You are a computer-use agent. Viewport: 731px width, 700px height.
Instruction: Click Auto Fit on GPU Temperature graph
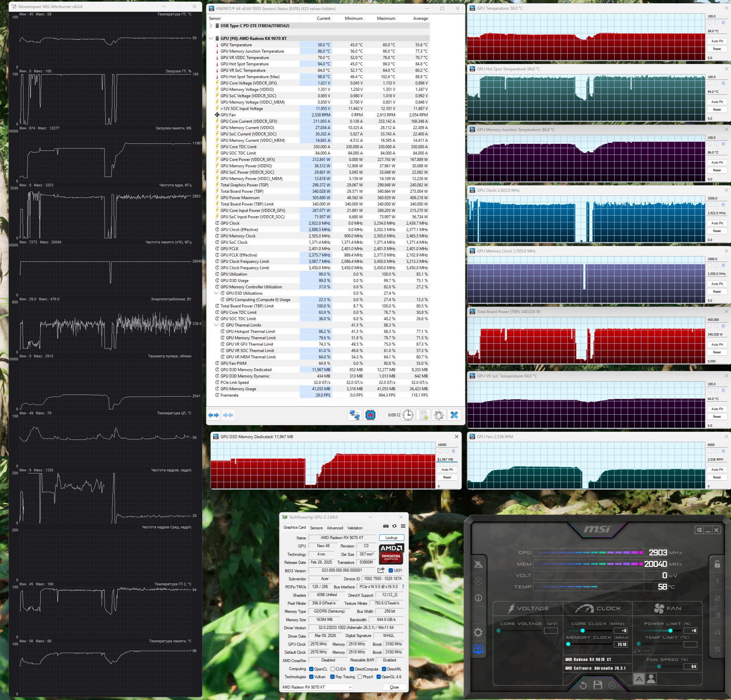point(717,41)
